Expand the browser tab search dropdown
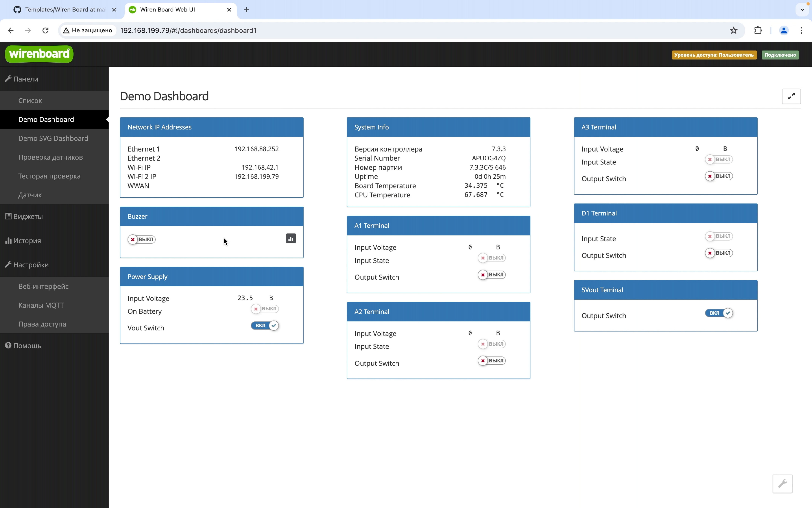The width and height of the screenshot is (812, 508). click(802, 10)
